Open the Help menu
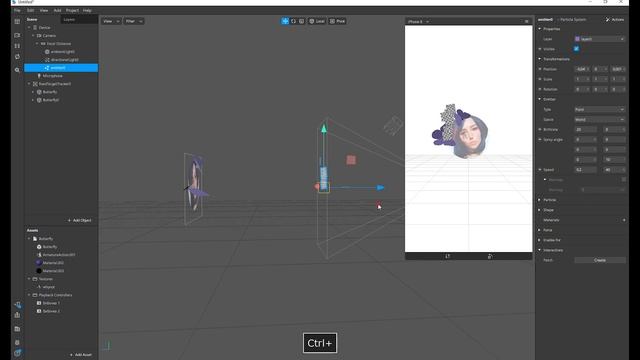 coord(87,10)
